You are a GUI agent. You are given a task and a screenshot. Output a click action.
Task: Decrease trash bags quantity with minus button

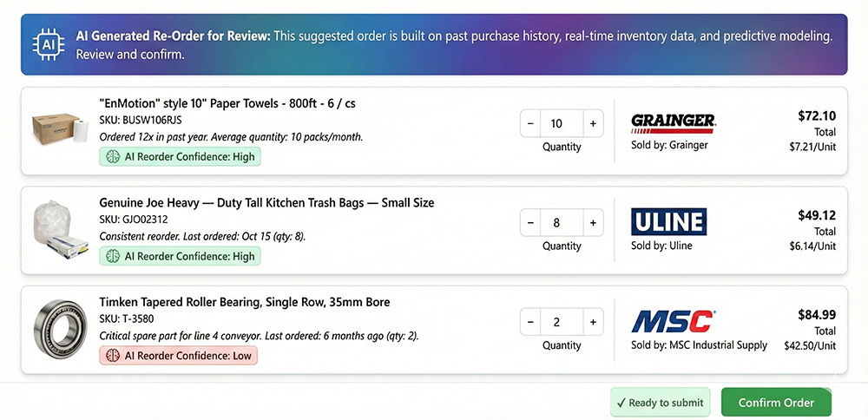coord(530,223)
